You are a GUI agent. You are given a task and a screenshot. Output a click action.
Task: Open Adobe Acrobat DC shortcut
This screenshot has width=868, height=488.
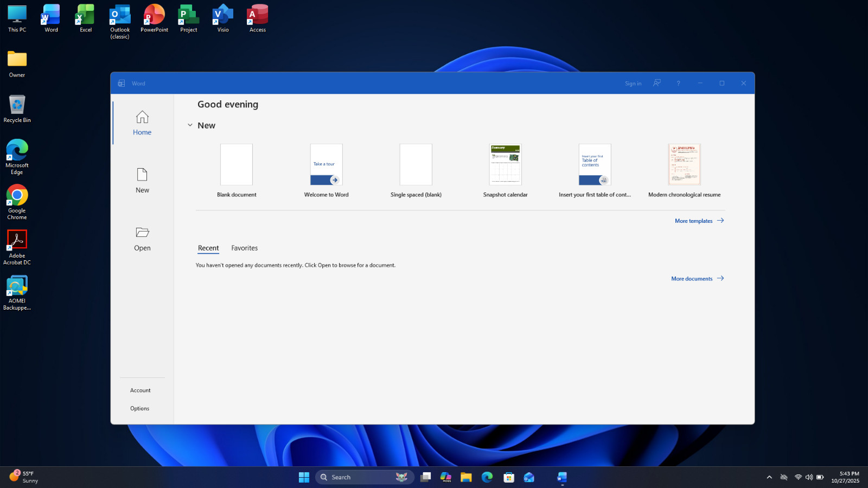[x=17, y=247]
